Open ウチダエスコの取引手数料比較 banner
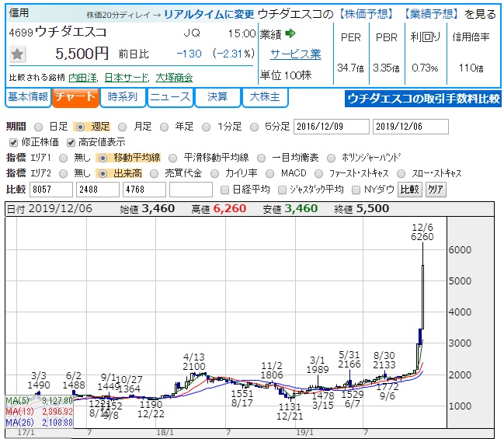504x439 pixels. [423, 99]
